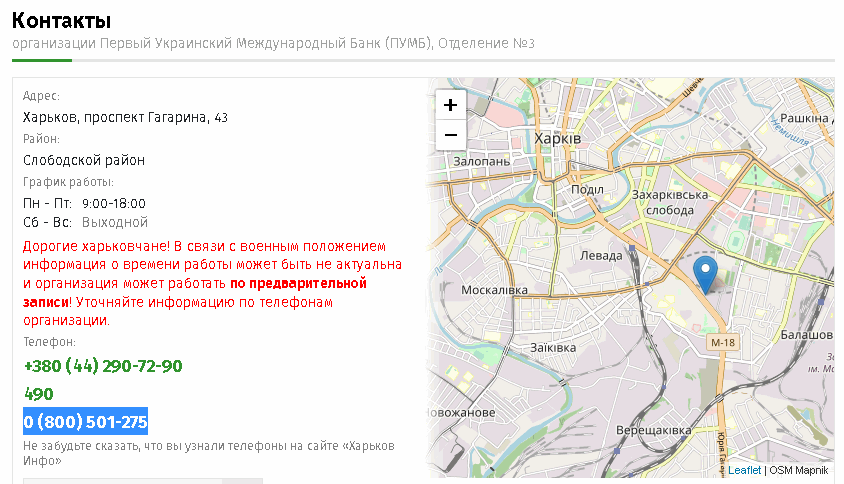
Task: Click the blue location pin marker
Action: pos(705,276)
